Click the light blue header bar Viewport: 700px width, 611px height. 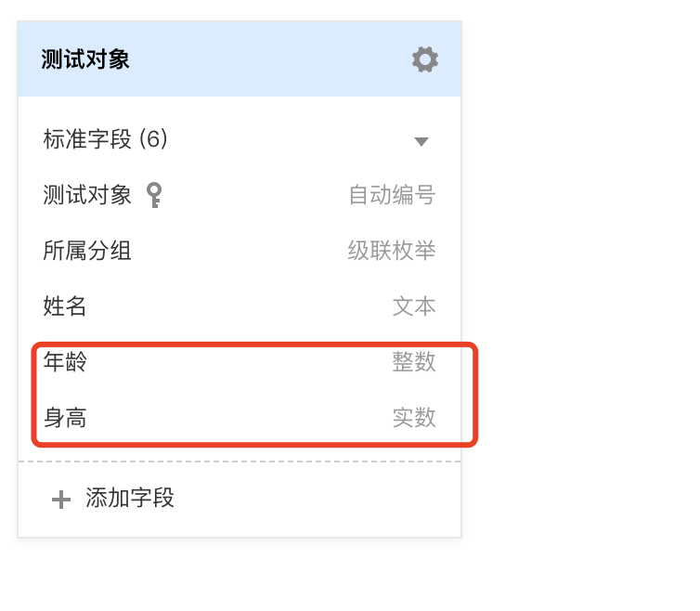[240, 58]
